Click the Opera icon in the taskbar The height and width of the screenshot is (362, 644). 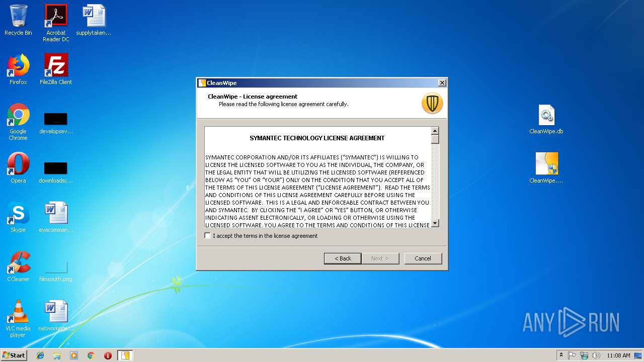[x=108, y=355]
